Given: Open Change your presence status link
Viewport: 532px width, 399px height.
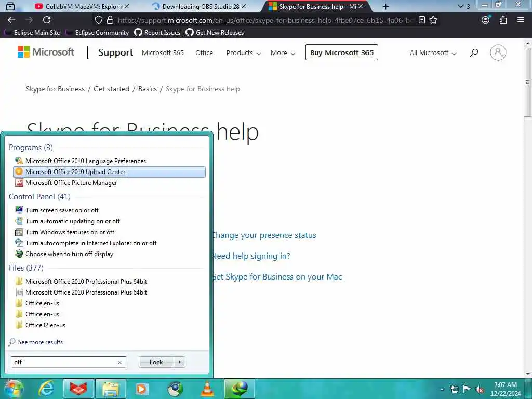Looking at the screenshot, I should click(263, 235).
